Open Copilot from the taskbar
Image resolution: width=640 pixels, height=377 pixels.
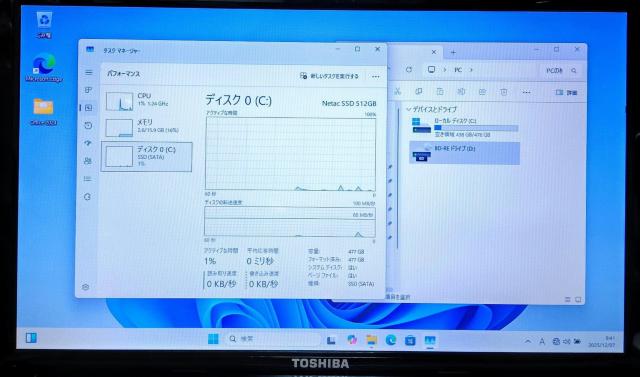[351, 339]
